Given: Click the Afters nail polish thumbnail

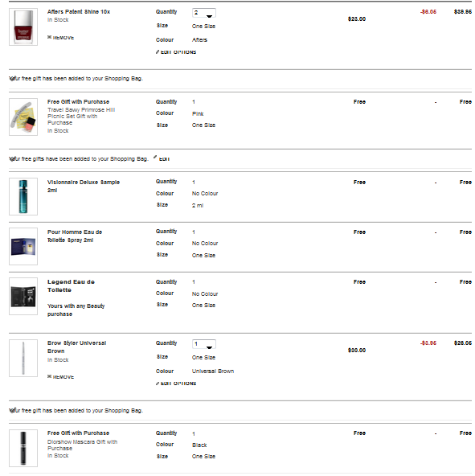Looking at the screenshot, I should point(23,27).
